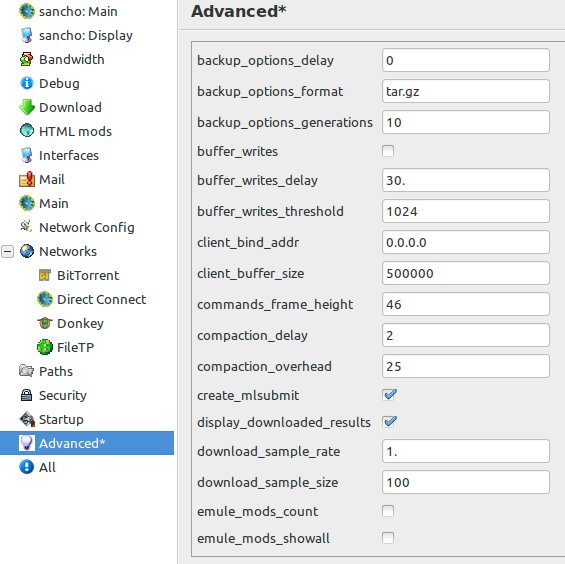Open the Interfaces settings

(x=69, y=155)
